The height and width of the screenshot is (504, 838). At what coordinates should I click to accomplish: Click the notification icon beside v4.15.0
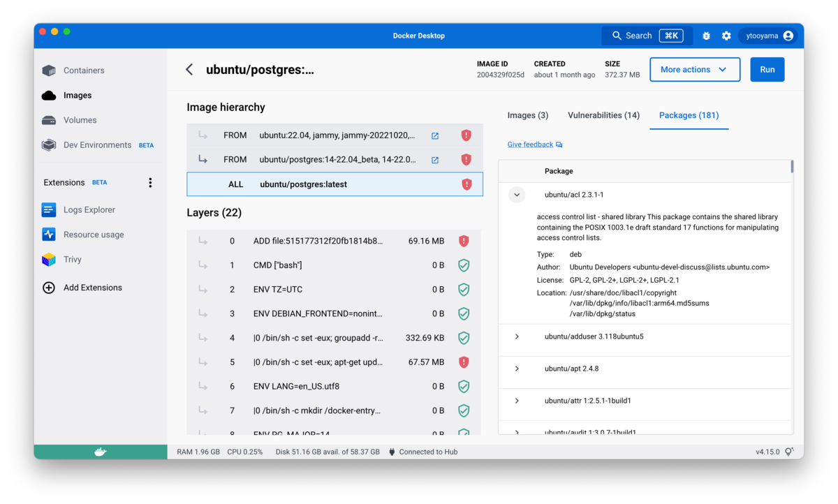click(790, 452)
